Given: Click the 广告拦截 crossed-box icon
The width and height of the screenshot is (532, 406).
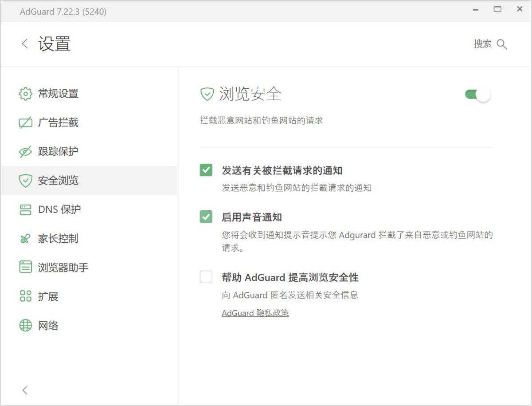Looking at the screenshot, I should [x=26, y=123].
